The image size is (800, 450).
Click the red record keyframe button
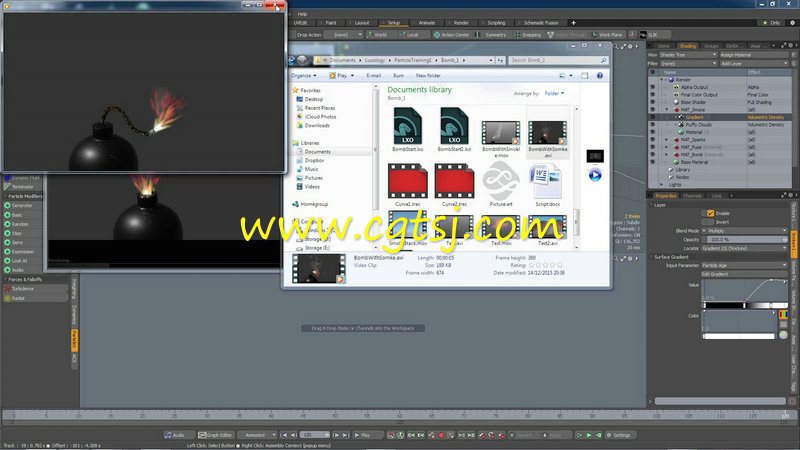pos(441,435)
